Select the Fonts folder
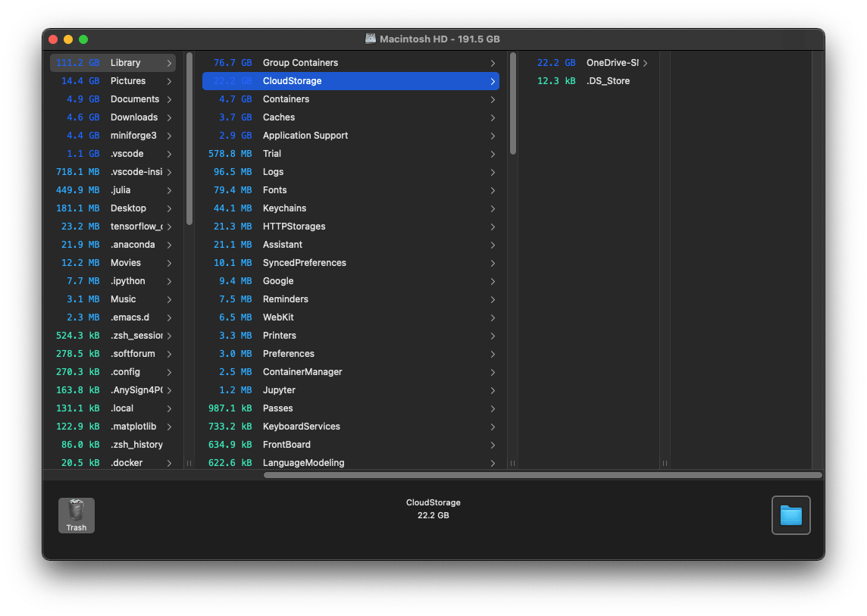This screenshot has width=867, height=616. pyautogui.click(x=351, y=190)
